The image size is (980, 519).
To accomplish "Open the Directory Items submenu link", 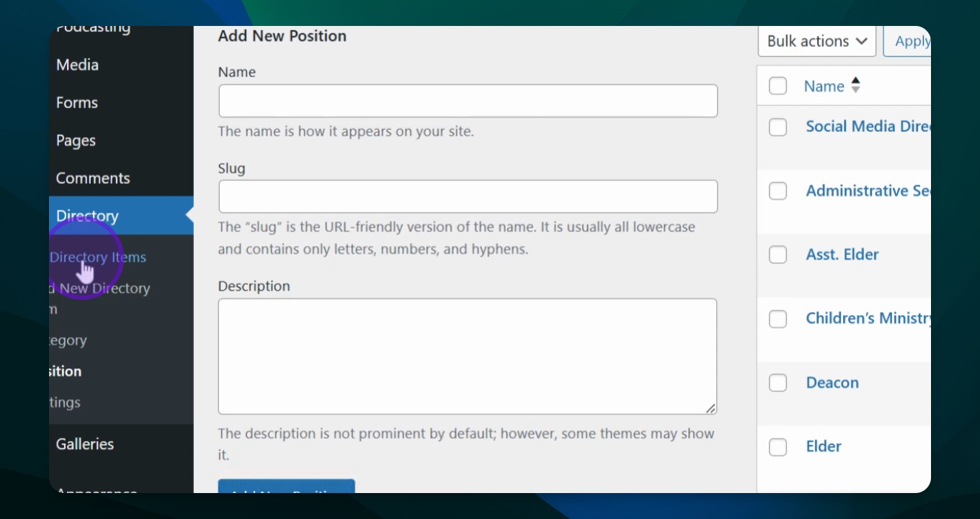I will pos(98,257).
